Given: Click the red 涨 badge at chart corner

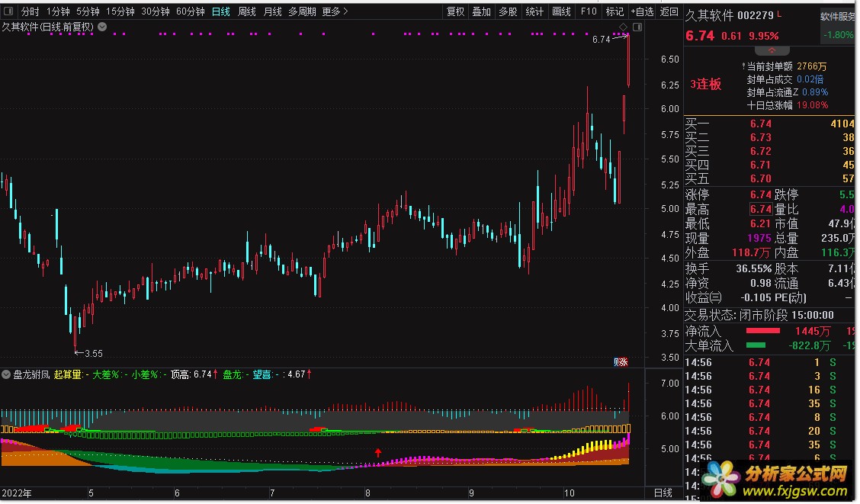Looking at the screenshot, I should point(624,361).
